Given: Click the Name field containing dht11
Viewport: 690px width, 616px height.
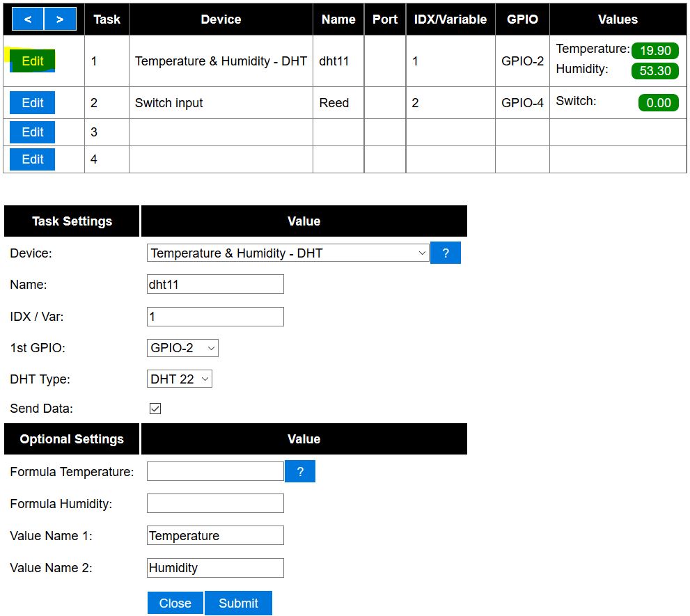Looking at the screenshot, I should pyautogui.click(x=215, y=284).
